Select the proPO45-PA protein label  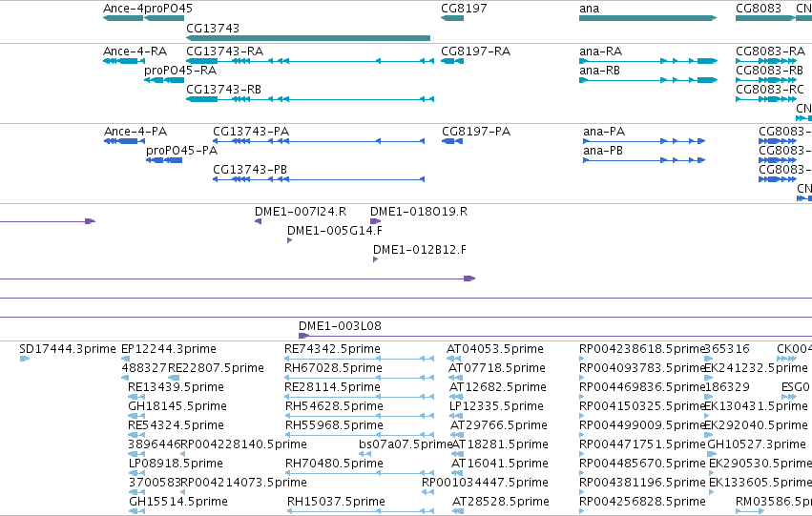click(181, 151)
